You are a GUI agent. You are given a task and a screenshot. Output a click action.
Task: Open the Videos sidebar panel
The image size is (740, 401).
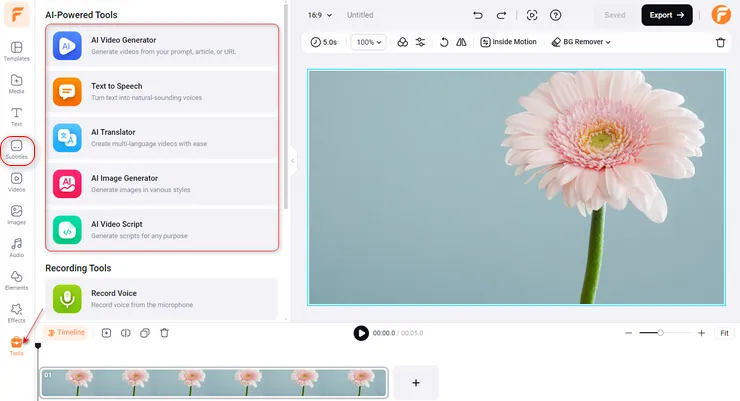coord(17,182)
